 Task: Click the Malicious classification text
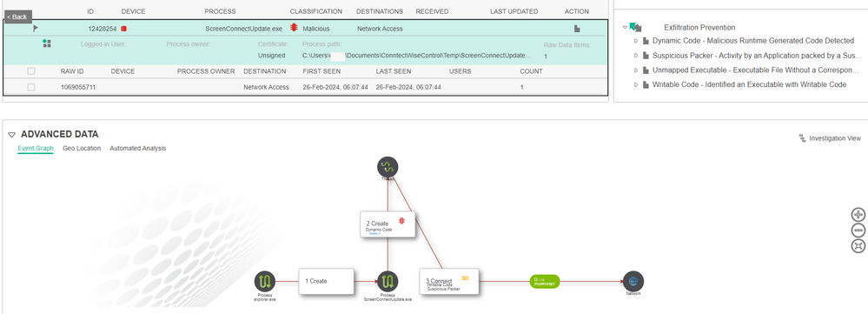coord(316,28)
